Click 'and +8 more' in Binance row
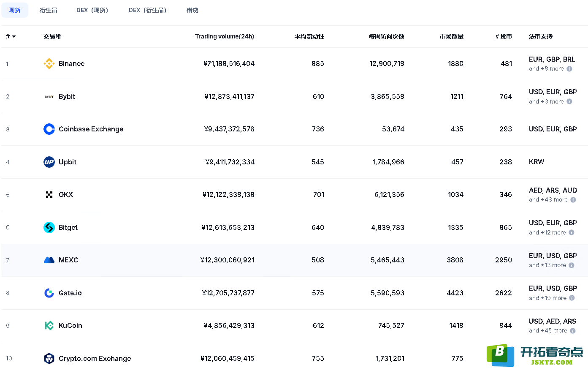This screenshot has width=588, height=368. [x=546, y=69]
